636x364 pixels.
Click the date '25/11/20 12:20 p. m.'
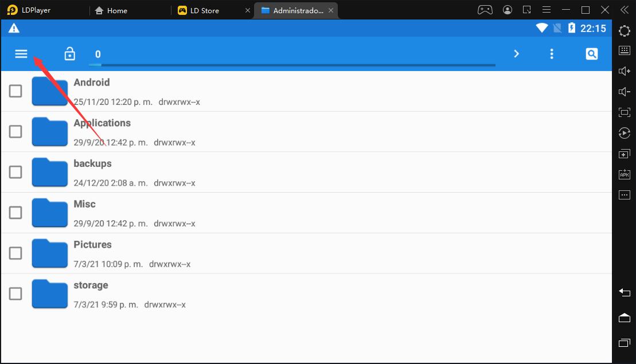pos(113,102)
